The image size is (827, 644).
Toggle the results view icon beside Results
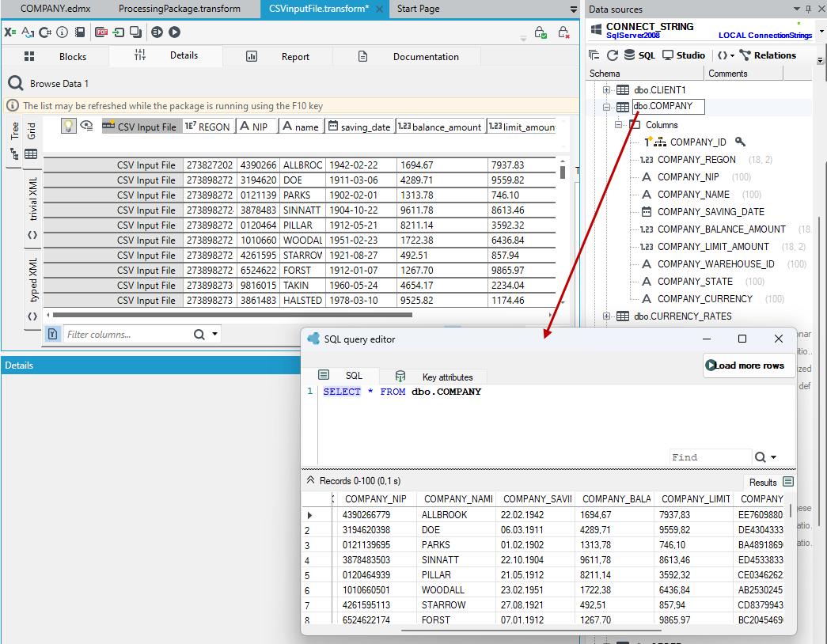[x=788, y=482]
